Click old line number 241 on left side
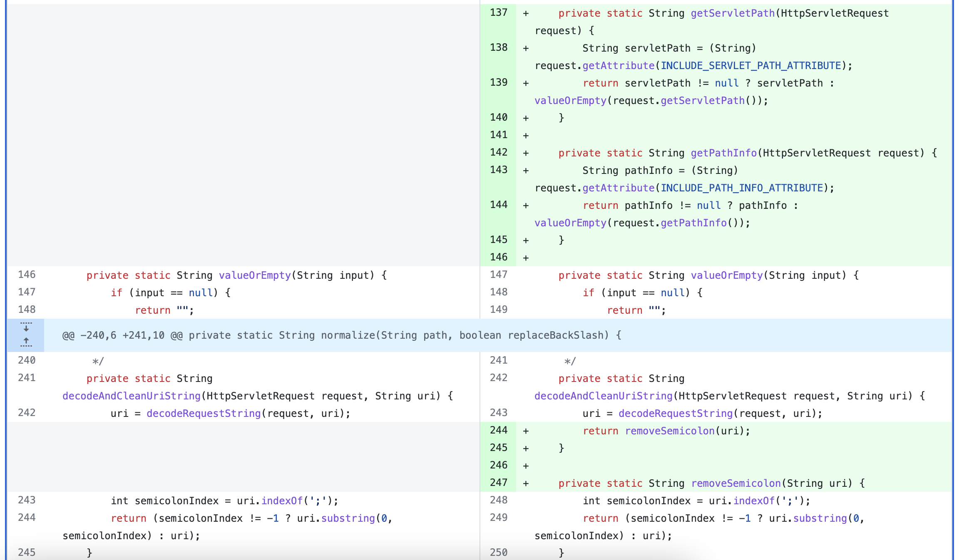Image resolution: width=959 pixels, height=560 pixels. [x=27, y=378]
